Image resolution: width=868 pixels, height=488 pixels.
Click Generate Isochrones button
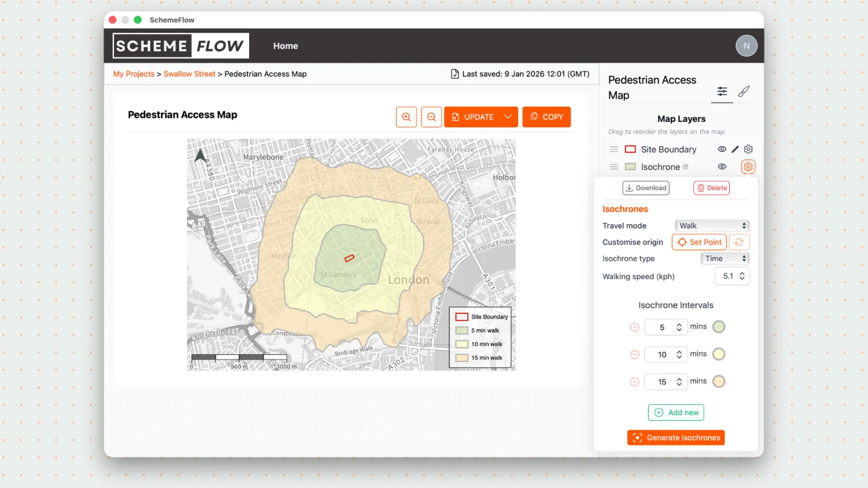[x=676, y=438]
